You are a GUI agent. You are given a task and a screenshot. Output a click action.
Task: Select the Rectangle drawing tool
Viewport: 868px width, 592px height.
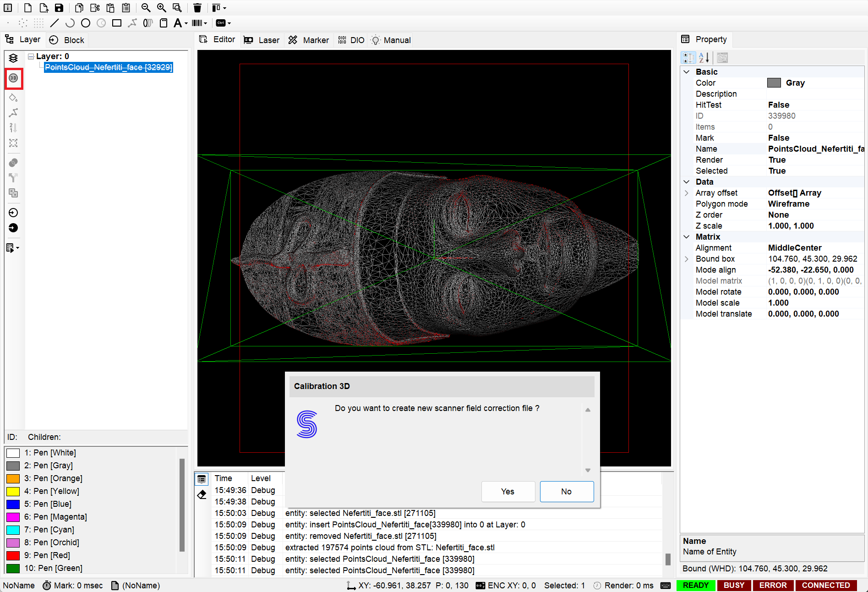coord(117,23)
